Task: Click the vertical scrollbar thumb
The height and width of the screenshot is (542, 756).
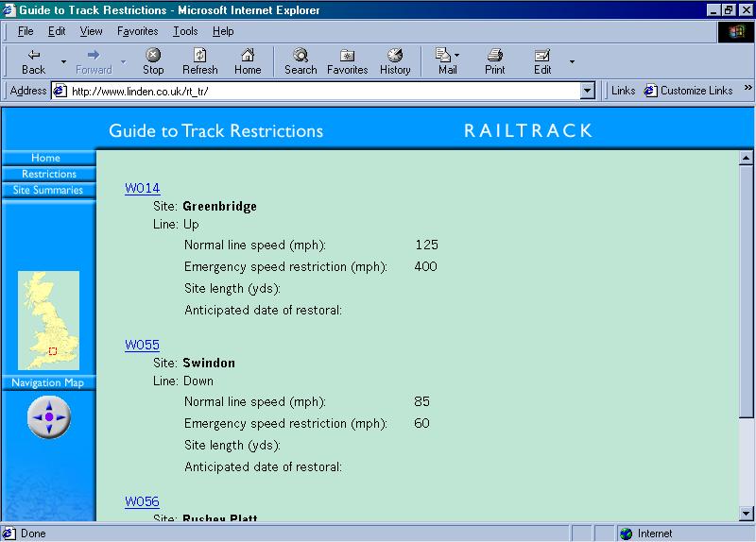Action: point(746,292)
